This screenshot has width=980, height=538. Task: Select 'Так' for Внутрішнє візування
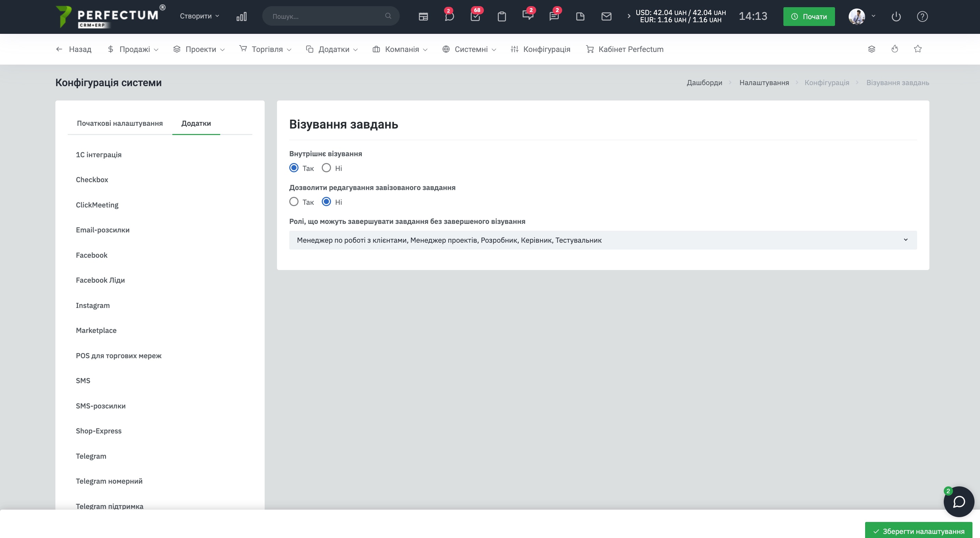pyautogui.click(x=294, y=168)
